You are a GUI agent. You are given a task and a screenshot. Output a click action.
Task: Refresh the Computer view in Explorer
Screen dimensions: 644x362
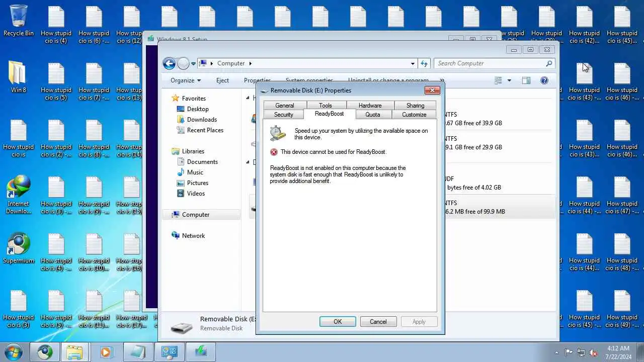click(424, 63)
